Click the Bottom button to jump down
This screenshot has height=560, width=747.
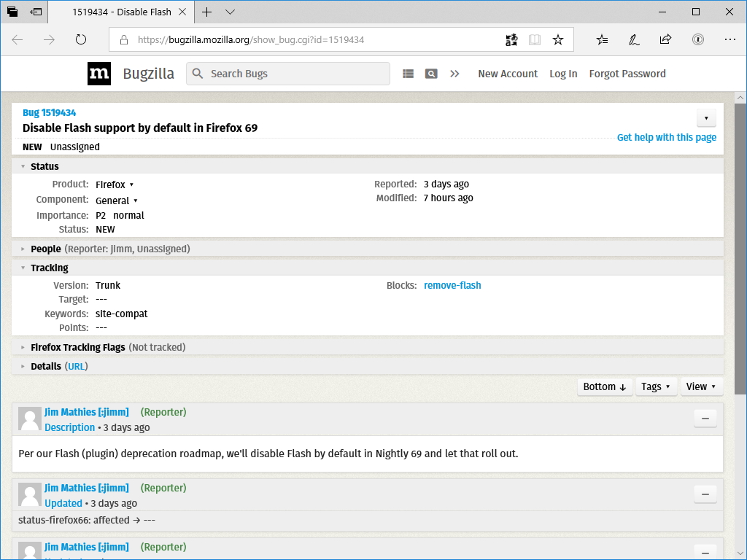tap(605, 386)
